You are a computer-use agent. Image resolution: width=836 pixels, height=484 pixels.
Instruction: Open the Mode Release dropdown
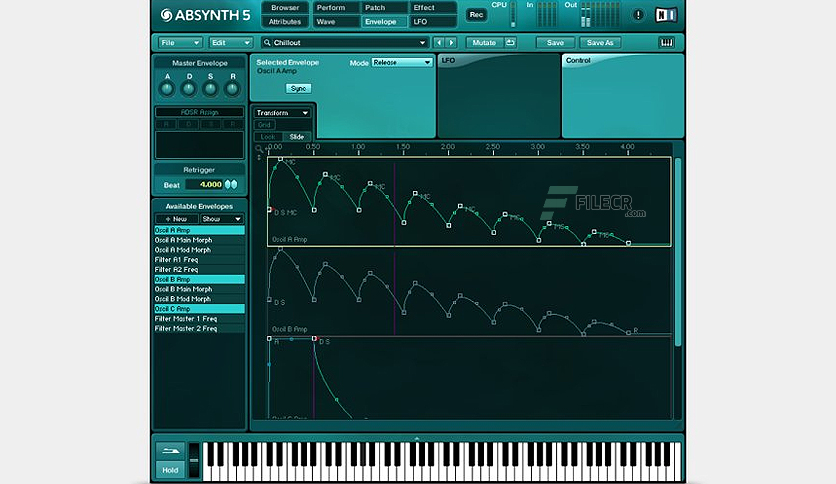pyautogui.click(x=401, y=62)
